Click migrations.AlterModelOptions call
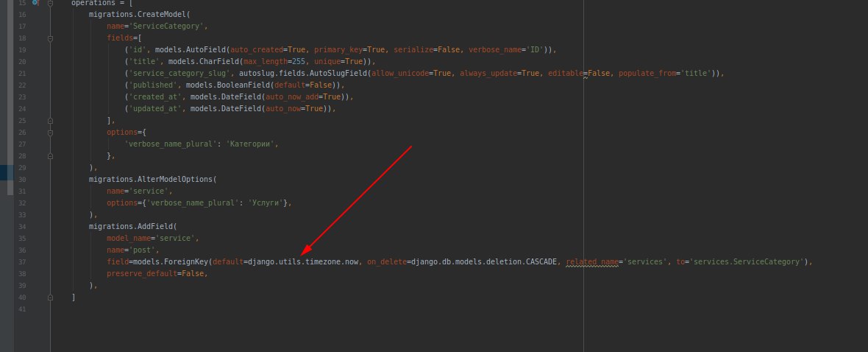This screenshot has width=868, height=352. [152, 180]
